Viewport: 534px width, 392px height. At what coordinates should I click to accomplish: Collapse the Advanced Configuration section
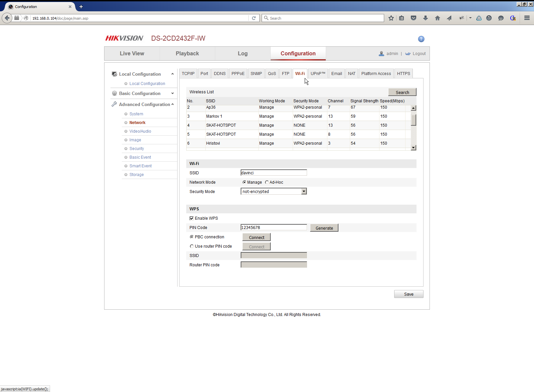173,104
